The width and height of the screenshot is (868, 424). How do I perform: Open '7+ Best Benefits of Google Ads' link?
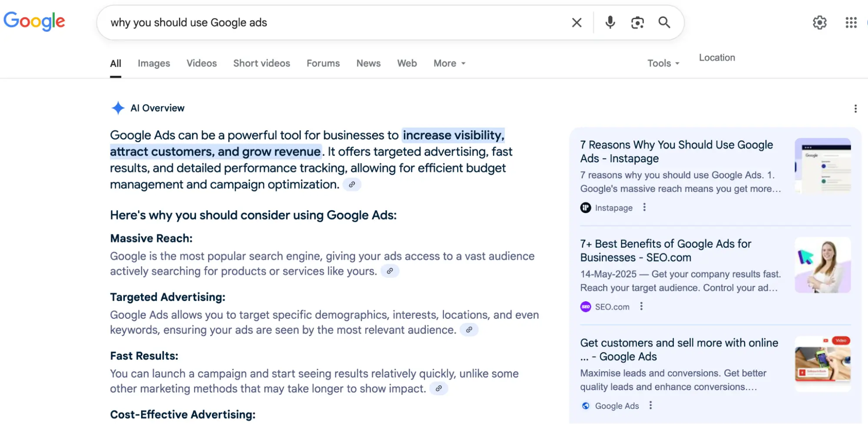pyautogui.click(x=666, y=250)
